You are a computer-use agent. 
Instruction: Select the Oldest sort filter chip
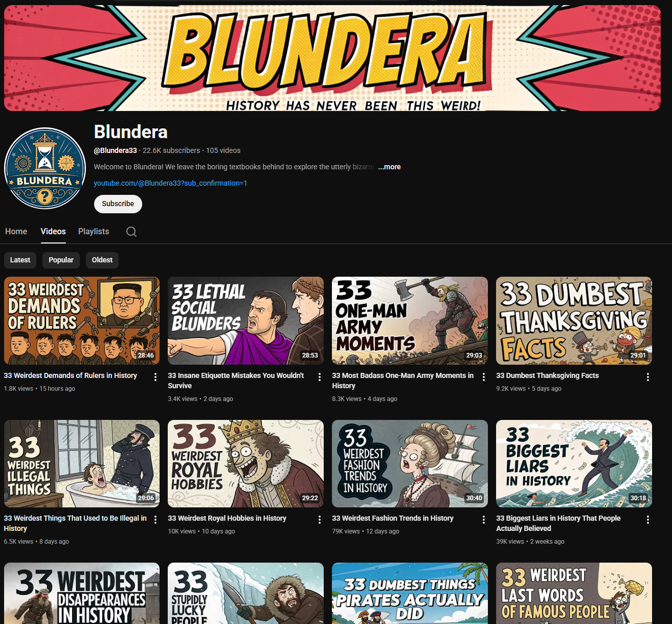pos(102,260)
